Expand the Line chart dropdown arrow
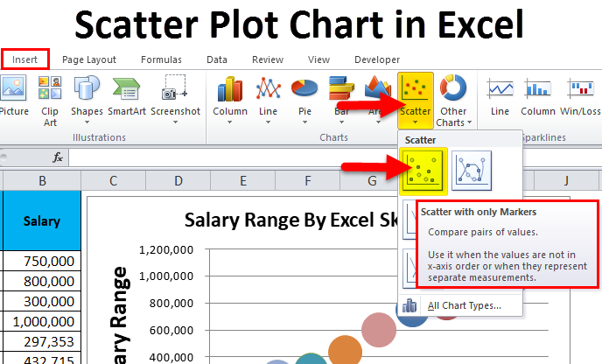Viewport: 602px width, 364px height. [268, 122]
